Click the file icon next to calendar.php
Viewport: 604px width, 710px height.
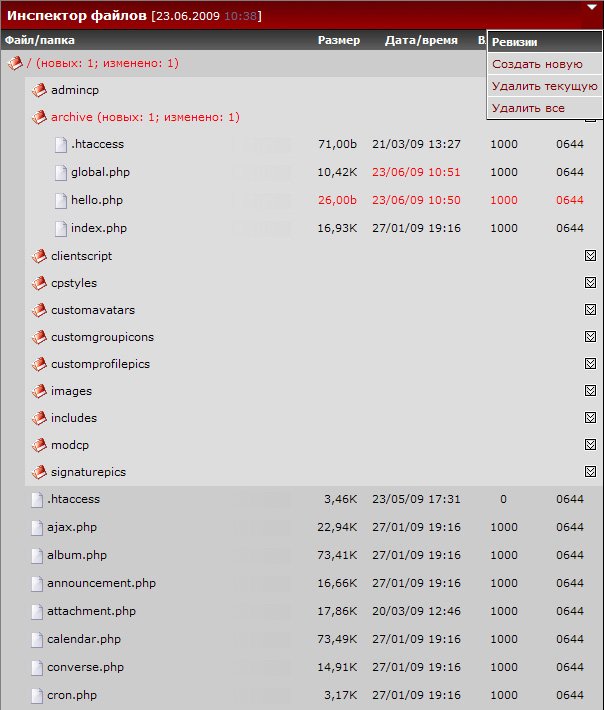click(x=37, y=640)
